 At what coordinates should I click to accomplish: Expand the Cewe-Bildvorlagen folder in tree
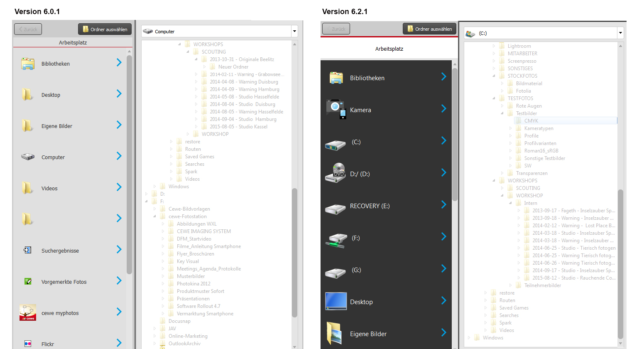(x=154, y=209)
